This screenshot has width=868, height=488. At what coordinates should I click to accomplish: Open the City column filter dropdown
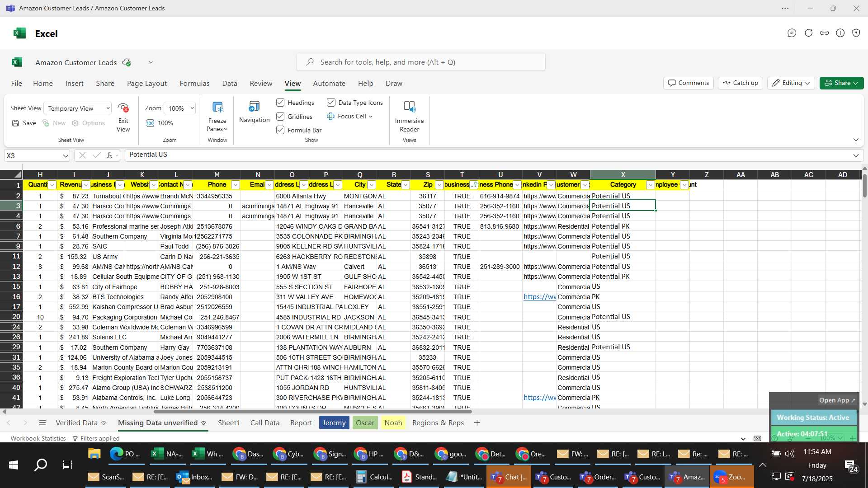(372, 185)
